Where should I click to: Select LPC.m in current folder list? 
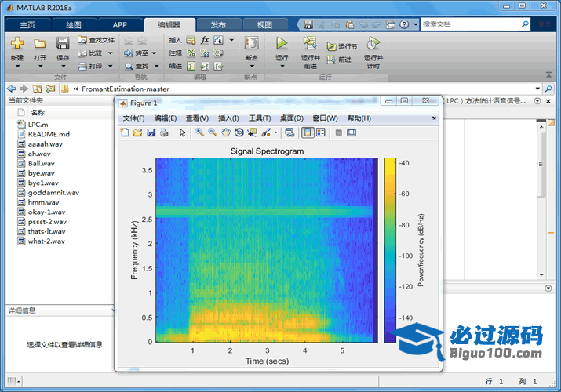38,125
